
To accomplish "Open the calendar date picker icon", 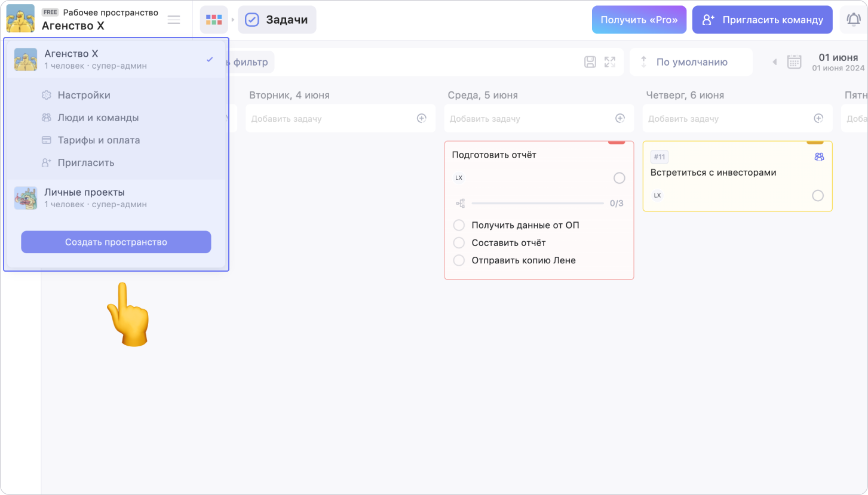I will click(794, 62).
